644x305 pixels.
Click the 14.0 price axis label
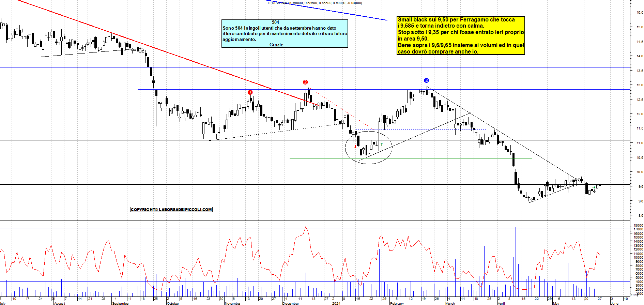[x=640, y=56]
